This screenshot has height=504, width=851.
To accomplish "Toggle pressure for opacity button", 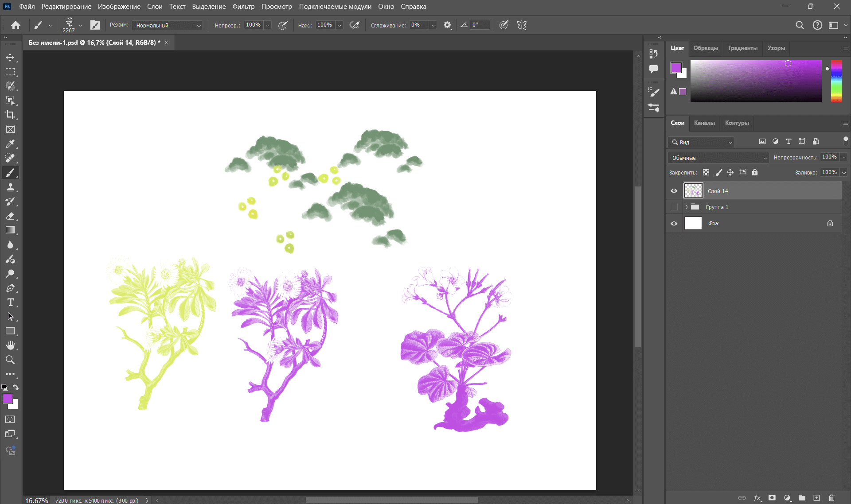I will coord(283,25).
